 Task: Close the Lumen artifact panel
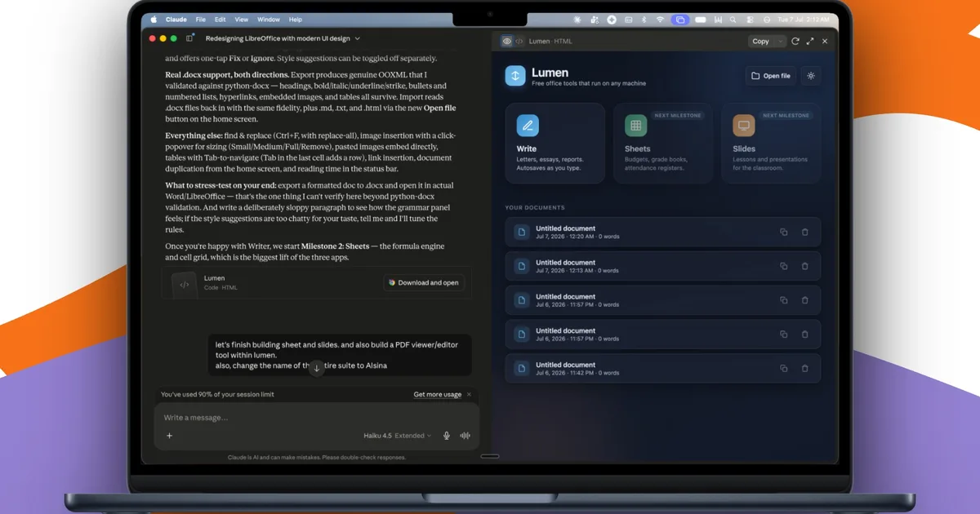825,41
